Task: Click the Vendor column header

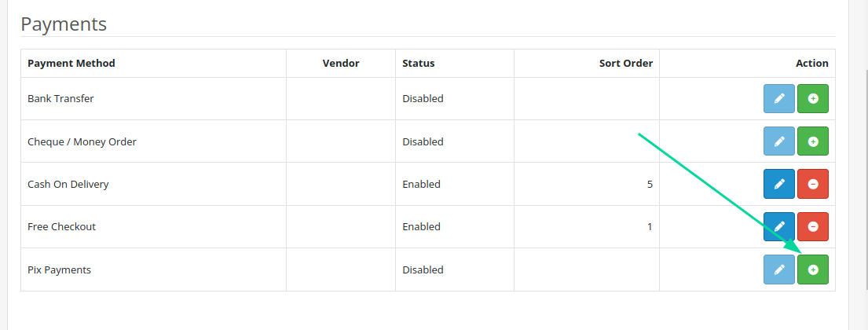Action: point(341,63)
